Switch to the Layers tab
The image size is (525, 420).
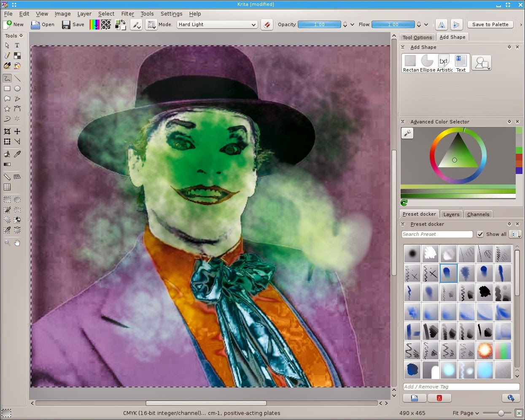coord(451,214)
